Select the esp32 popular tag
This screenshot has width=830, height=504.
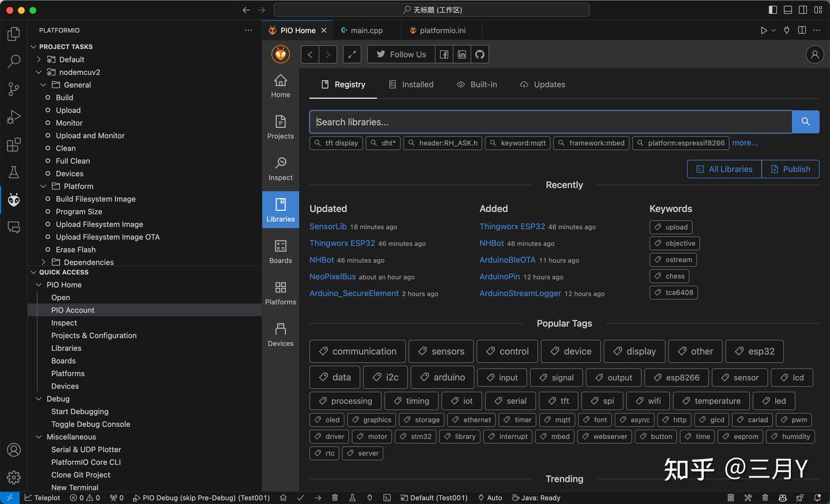coord(754,351)
